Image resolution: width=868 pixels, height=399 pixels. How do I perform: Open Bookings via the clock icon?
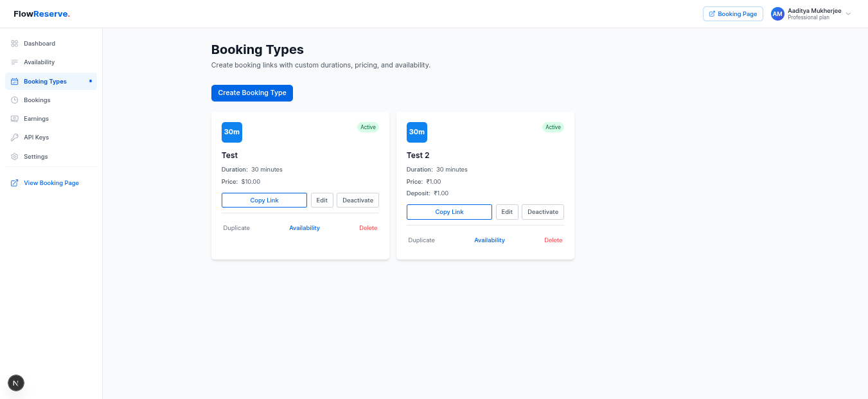pos(14,100)
